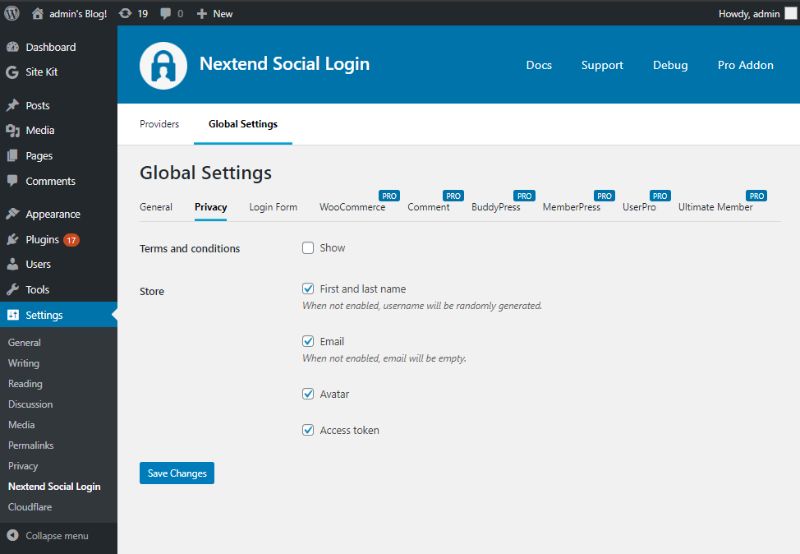The width and height of the screenshot is (800, 554).
Task: Open Media under Settings submenu
Action: pos(21,424)
